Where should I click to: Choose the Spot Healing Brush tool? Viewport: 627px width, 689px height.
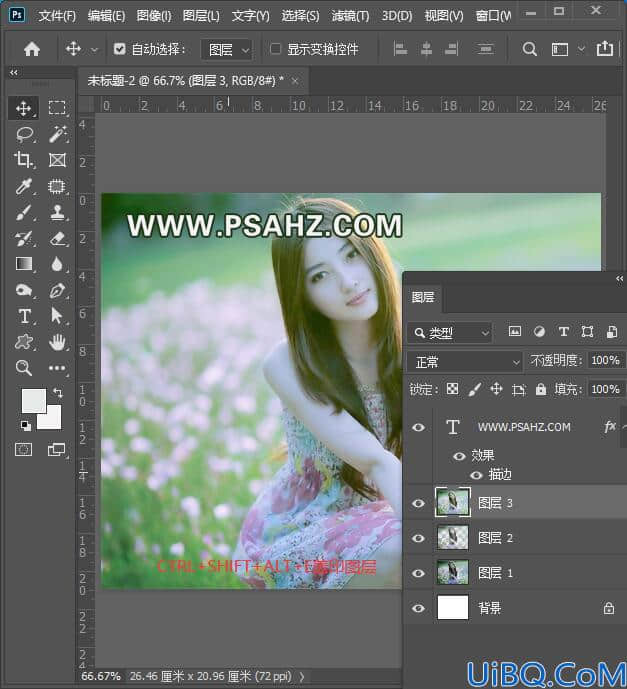[57, 186]
